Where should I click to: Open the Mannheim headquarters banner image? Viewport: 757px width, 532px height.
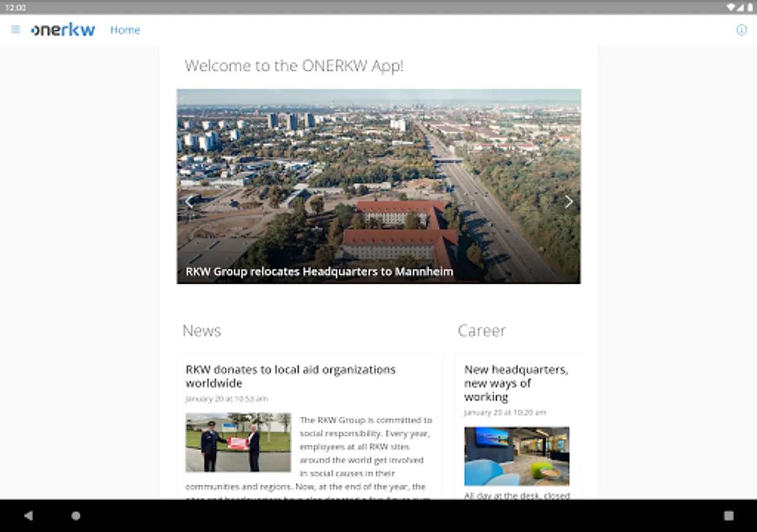pyautogui.click(x=378, y=186)
